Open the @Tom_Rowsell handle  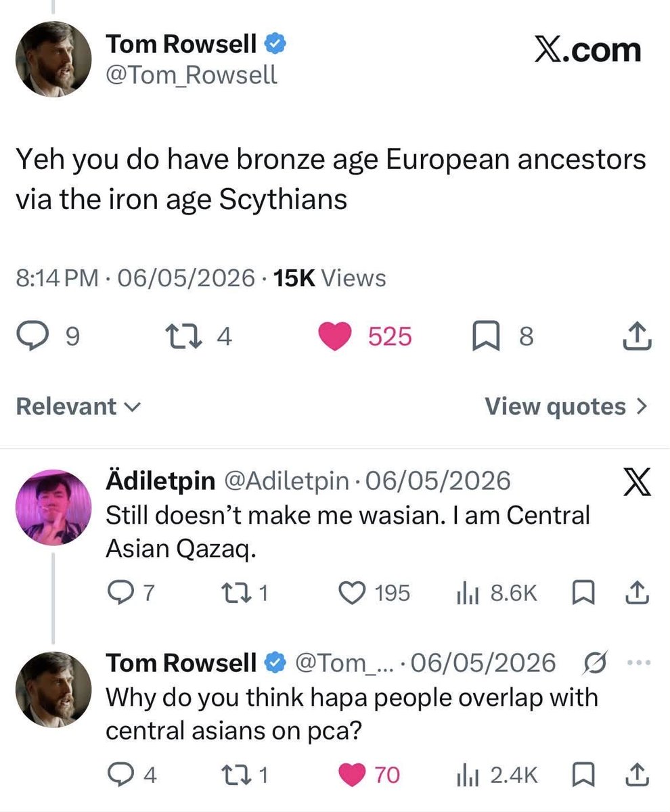(192, 74)
